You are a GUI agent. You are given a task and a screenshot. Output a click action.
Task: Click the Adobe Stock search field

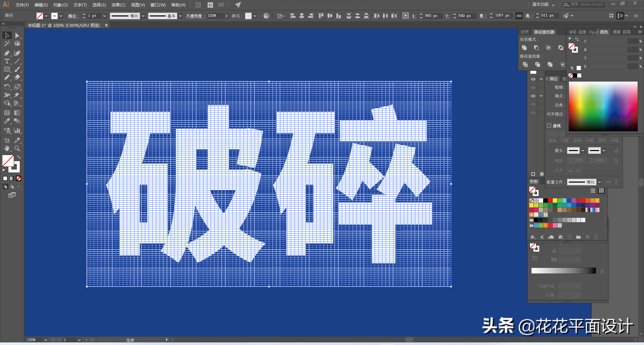click(584, 4)
